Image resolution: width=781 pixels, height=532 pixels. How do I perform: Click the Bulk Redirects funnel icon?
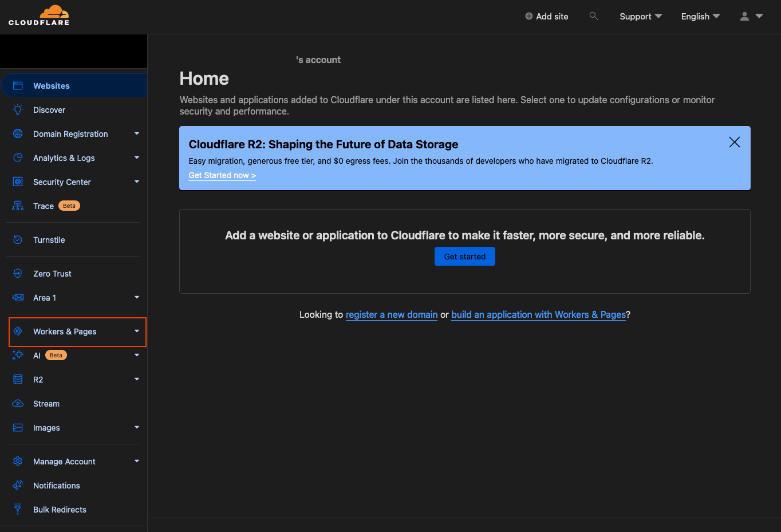point(18,510)
